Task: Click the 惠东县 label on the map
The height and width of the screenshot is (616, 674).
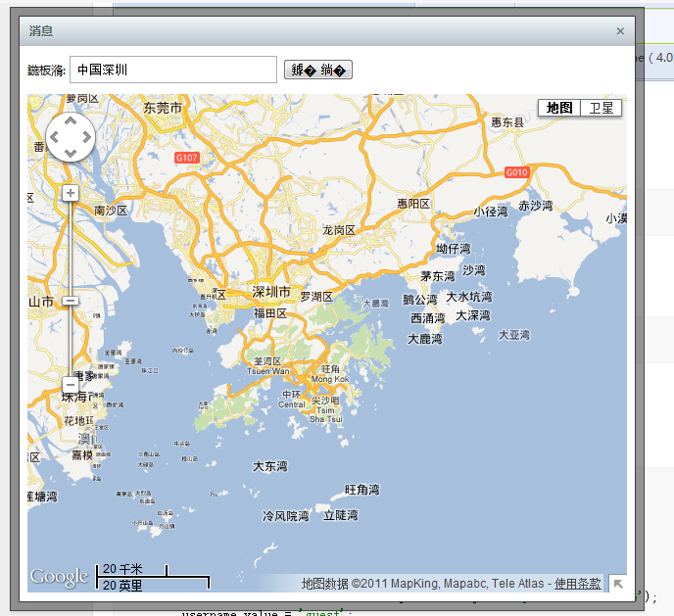Action: [507, 122]
